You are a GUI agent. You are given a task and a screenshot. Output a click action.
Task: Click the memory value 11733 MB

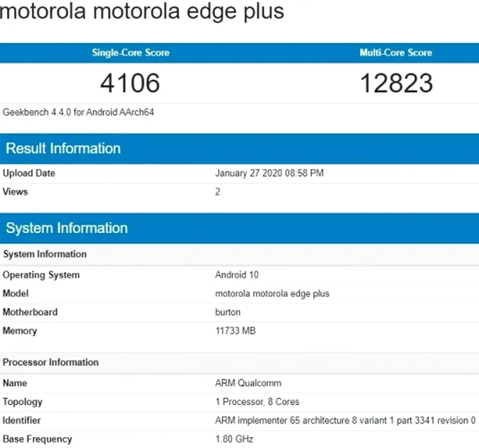(236, 331)
